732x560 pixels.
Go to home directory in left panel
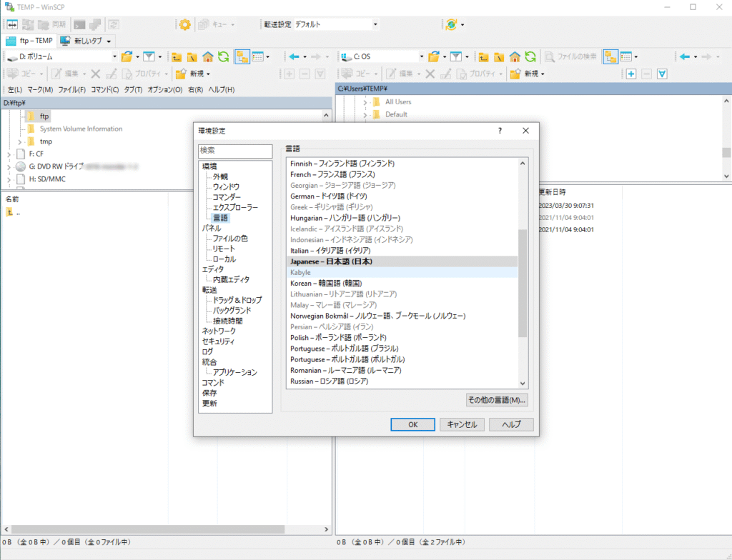[x=208, y=56]
